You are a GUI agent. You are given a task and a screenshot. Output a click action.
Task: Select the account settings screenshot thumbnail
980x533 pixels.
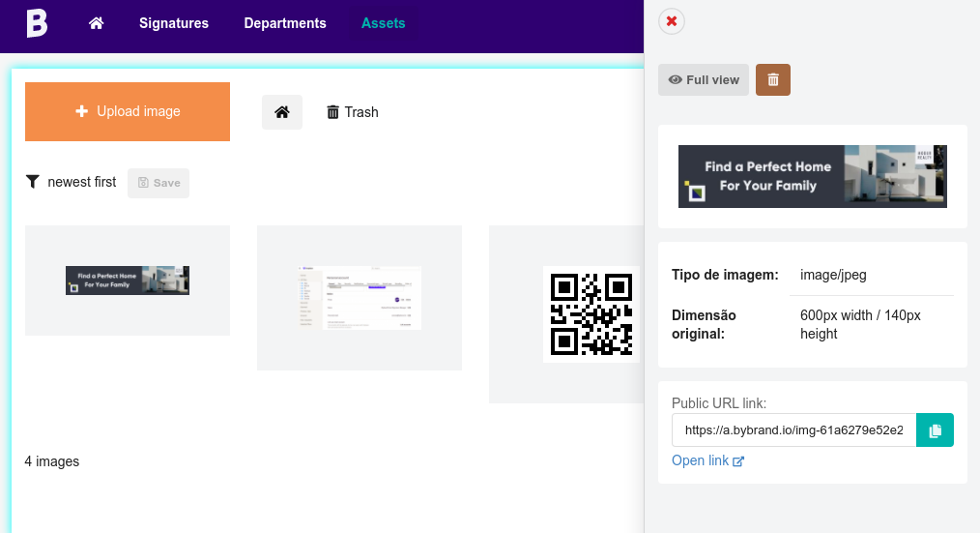point(360,298)
